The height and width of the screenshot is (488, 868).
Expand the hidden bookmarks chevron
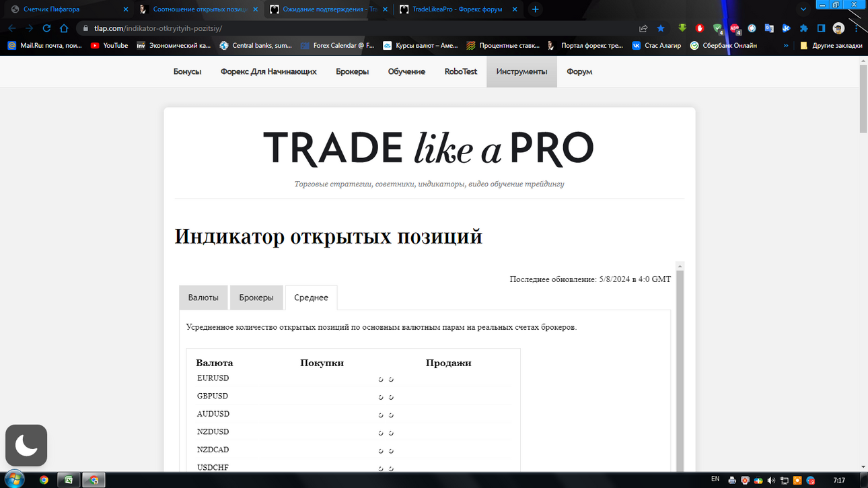click(x=786, y=46)
